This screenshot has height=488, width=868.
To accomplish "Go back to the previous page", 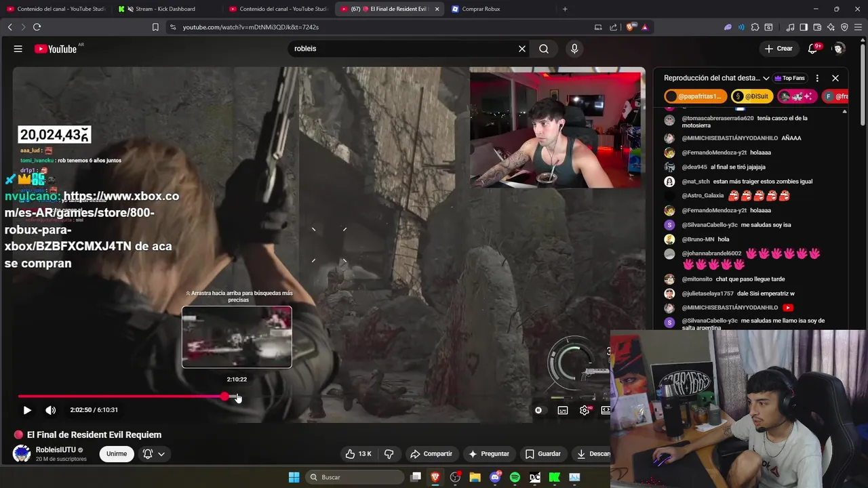I will [9, 27].
